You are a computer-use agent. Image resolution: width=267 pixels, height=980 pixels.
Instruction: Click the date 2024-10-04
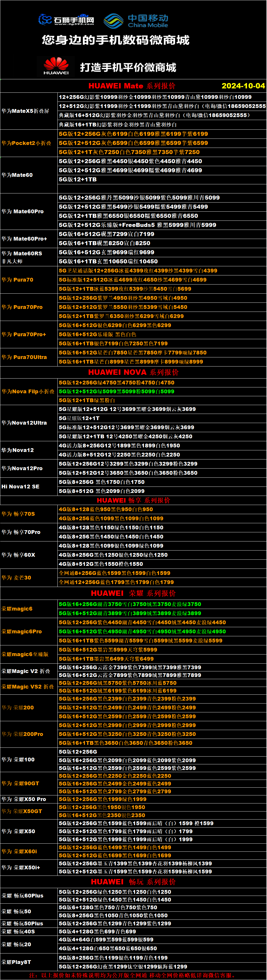pyautogui.click(x=243, y=86)
